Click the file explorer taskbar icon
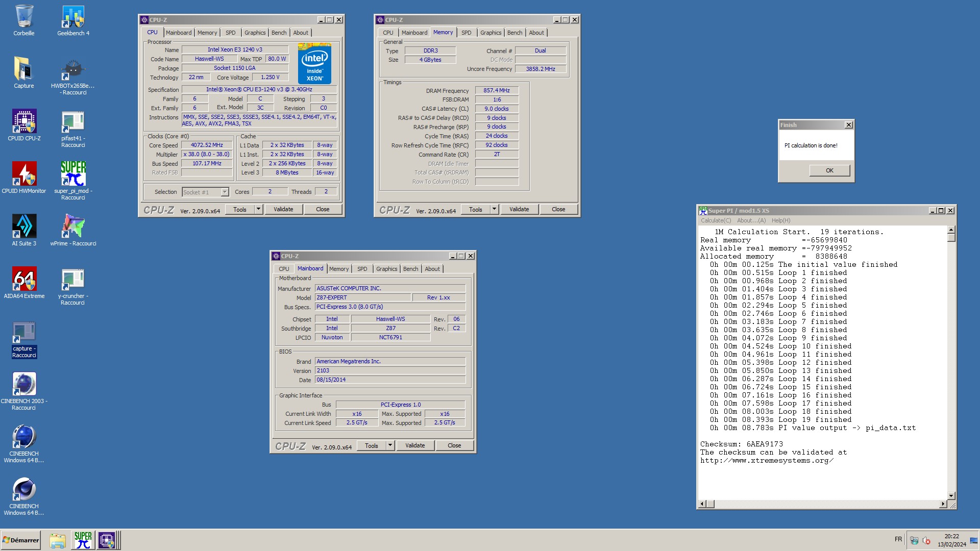 pos(58,540)
